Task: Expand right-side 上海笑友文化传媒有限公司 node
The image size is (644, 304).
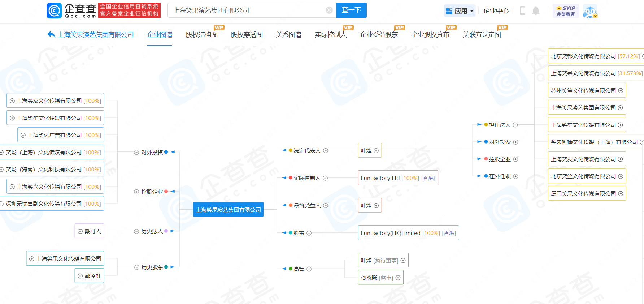Action: 621,159
